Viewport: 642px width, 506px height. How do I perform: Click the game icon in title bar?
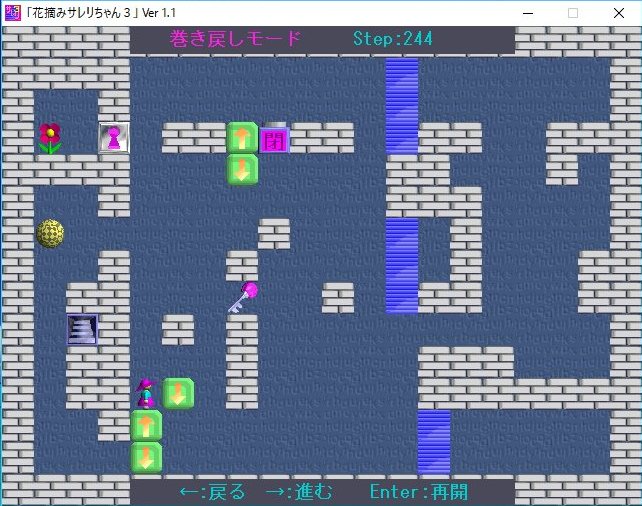pos(12,13)
